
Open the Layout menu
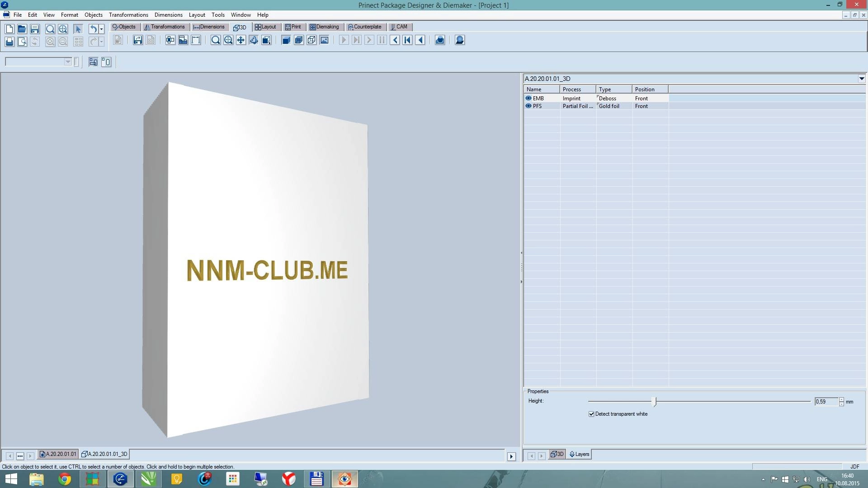click(x=197, y=15)
